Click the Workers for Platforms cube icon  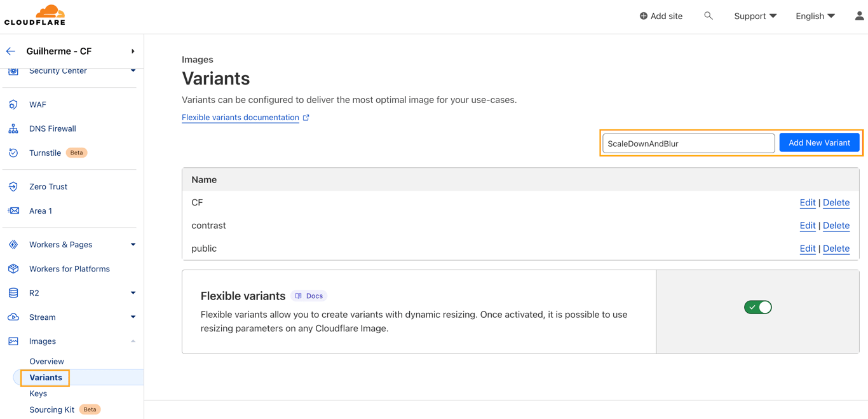(13, 268)
